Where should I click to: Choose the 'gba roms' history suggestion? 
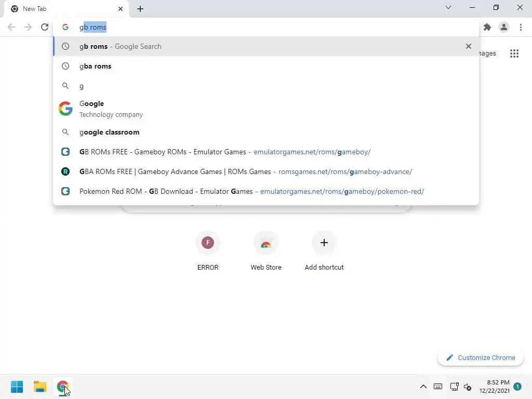click(266, 66)
